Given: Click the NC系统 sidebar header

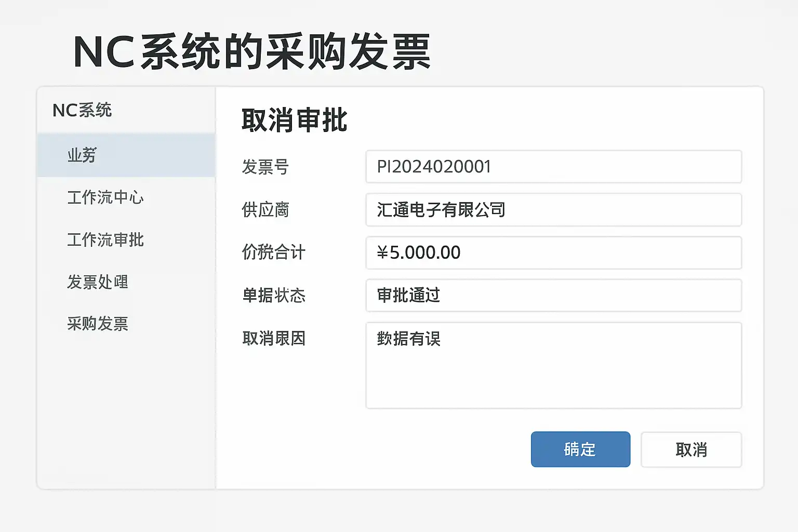Looking at the screenshot, I should click(x=82, y=110).
